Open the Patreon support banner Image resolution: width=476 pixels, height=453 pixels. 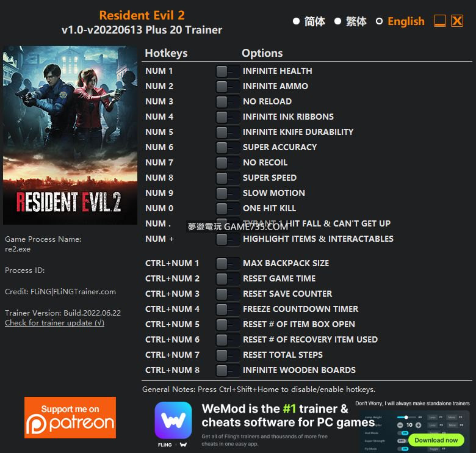pyautogui.click(x=70, y=418)
